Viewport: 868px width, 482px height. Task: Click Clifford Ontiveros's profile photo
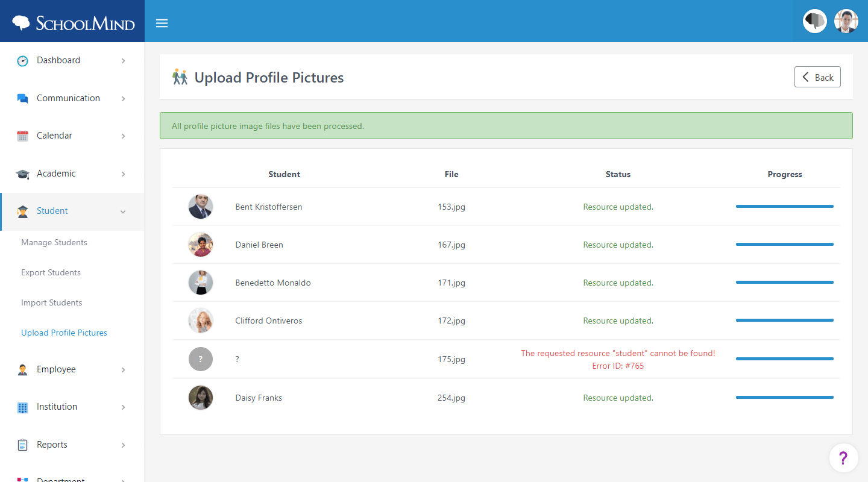[201, 321]
